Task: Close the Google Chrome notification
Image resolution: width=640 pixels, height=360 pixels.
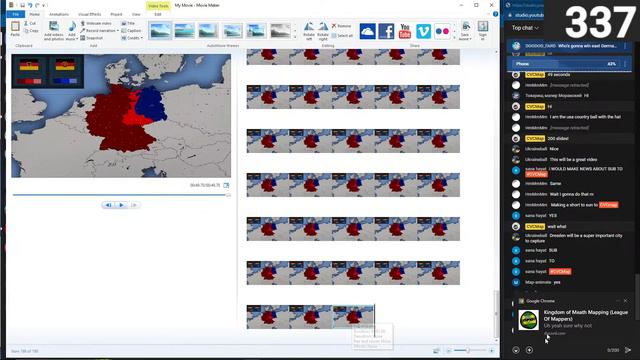Action: click(x=625, y=301)
